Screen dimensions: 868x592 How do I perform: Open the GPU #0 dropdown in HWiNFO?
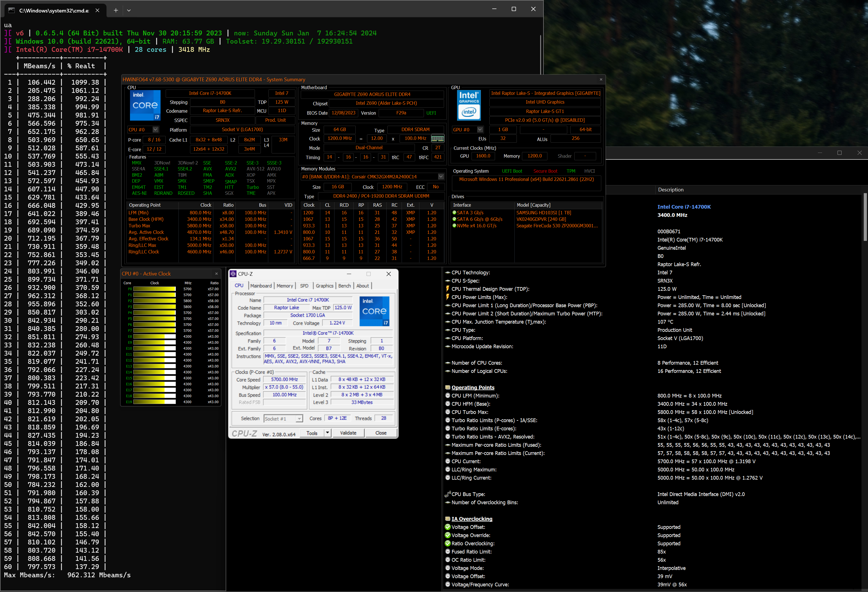(x=480, y=130)
